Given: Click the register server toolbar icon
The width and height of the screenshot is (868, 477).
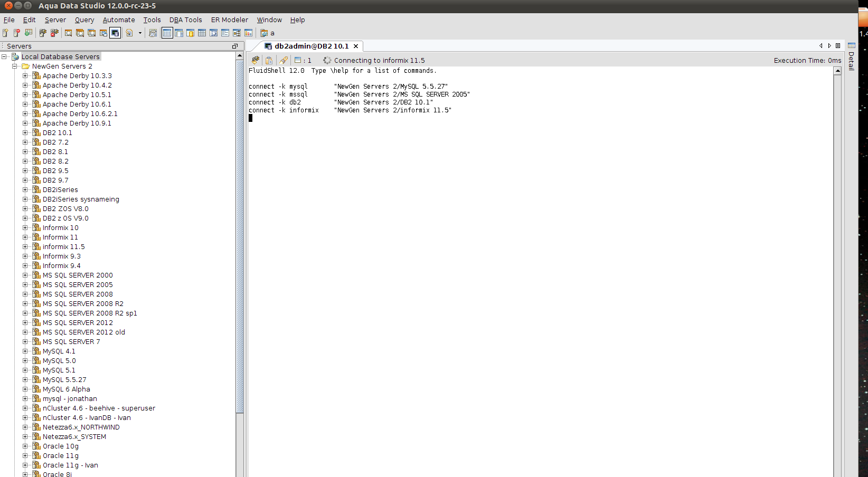Looking at the screenshot, I should pos(5,33).
